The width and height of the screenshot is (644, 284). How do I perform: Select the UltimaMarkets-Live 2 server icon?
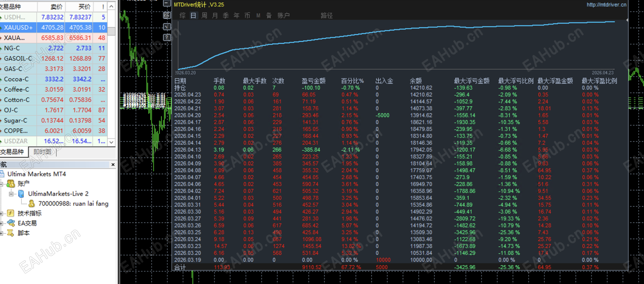point(21,194)
